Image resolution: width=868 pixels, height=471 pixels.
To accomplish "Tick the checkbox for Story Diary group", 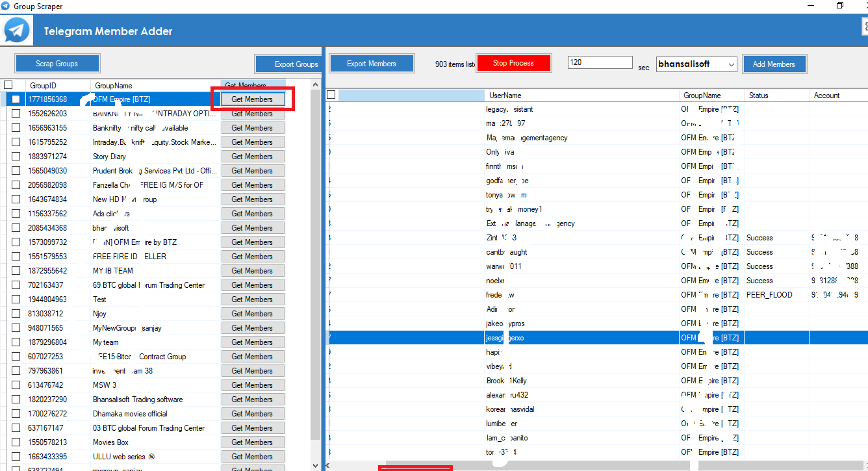I will (x=16, y=157).
